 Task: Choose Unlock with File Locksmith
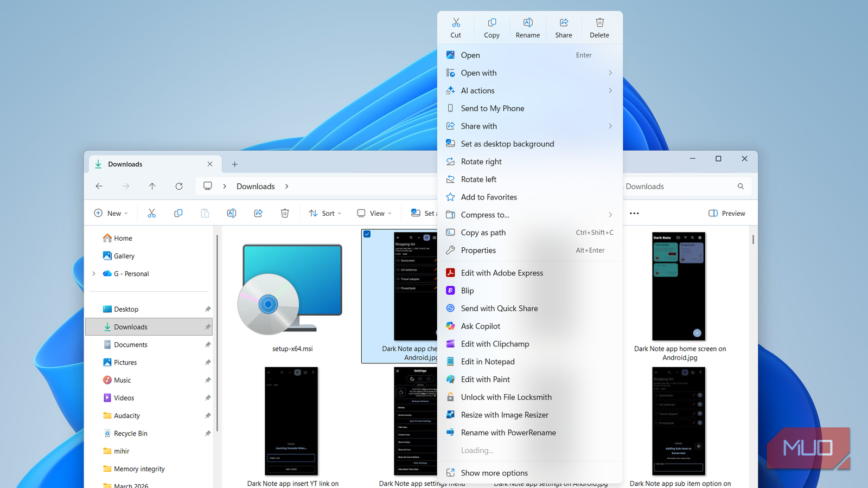(530, 397)
